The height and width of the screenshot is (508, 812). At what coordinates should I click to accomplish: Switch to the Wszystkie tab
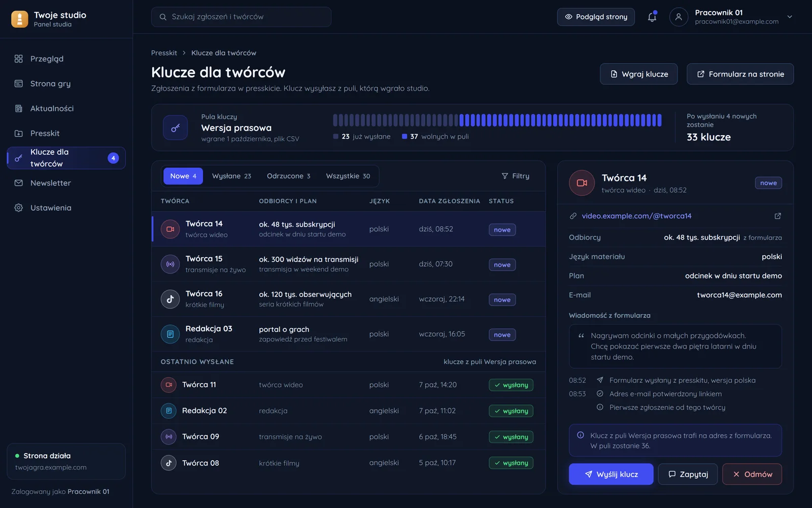click(348, 176)
